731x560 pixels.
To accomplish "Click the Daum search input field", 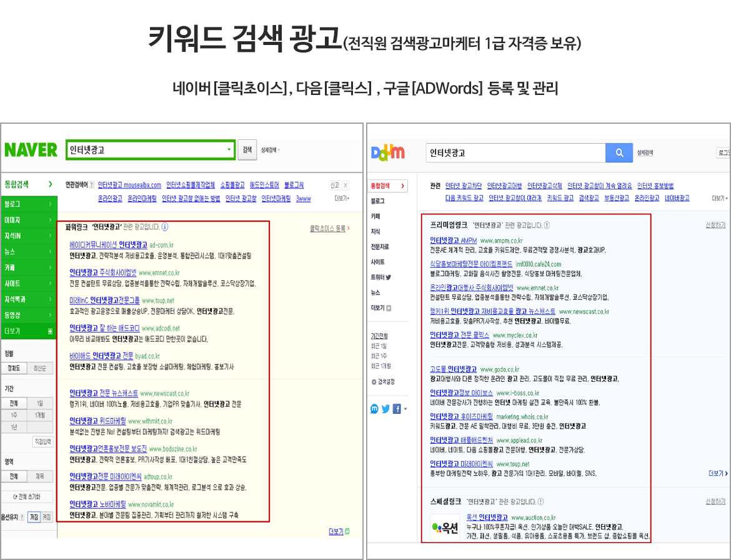I will coord(515,153).
